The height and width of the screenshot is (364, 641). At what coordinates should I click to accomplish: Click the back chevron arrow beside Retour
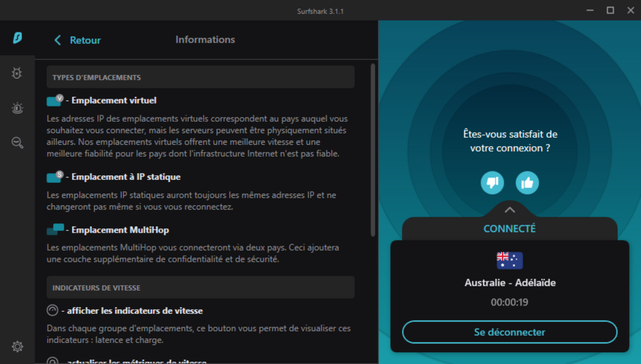point(58,40)
